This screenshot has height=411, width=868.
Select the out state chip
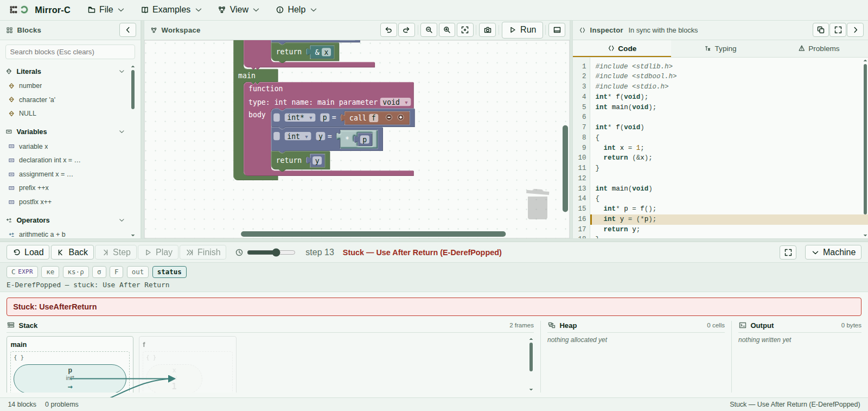138,272
